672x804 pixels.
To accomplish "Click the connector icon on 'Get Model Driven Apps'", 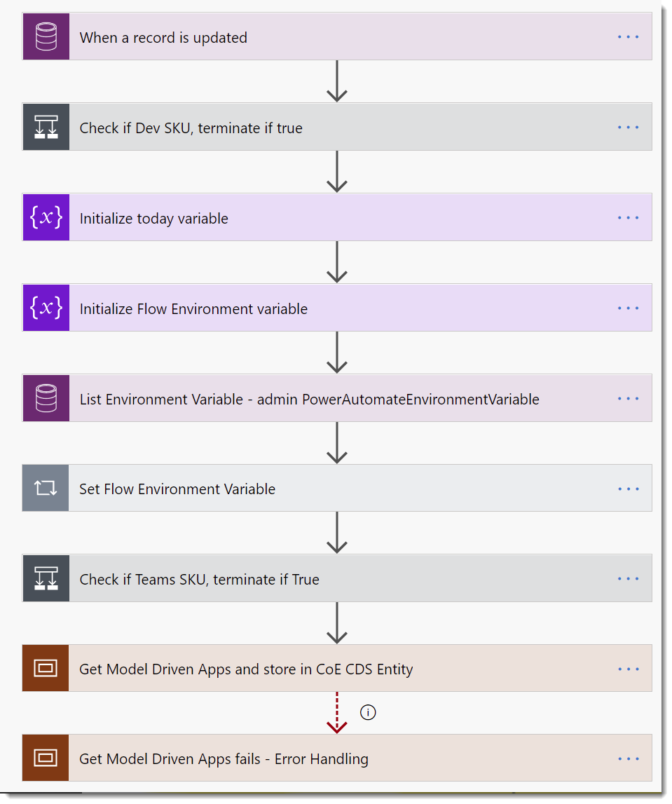I will pyautogui.click(x=46, y=668).
